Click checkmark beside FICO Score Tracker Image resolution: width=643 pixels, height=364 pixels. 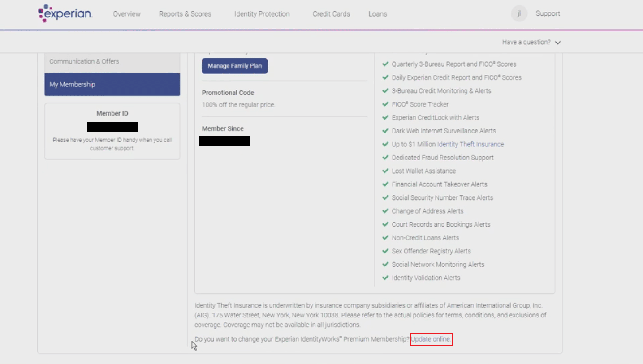[x=385, y=104]
